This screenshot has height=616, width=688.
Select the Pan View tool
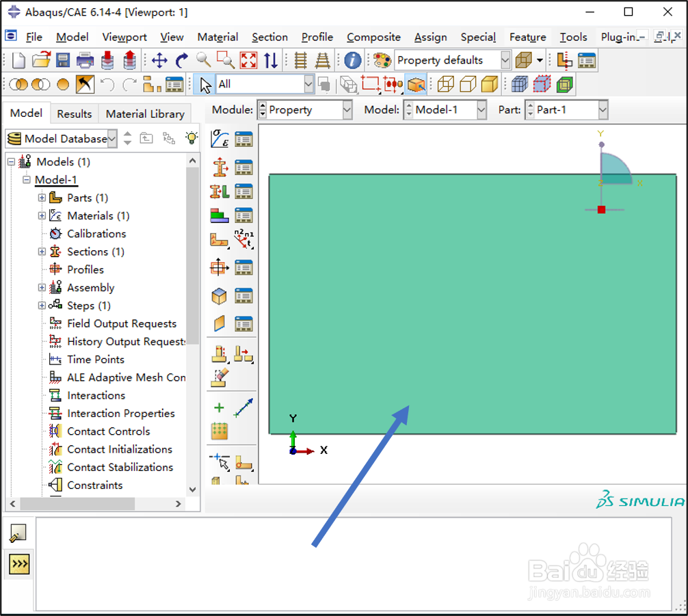tap(159, 60)
